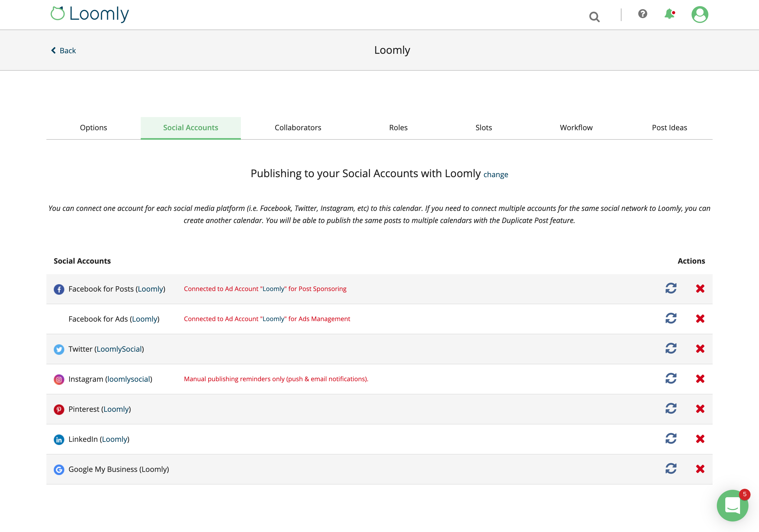This screenshot has width=759, height=532.
Task: Remove the Pinterest account
Action: pyautogui.click(x=700, y=409)
